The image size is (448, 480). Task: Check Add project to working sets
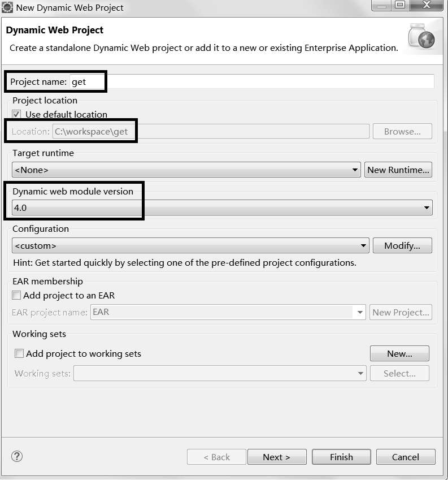point(19,353)
